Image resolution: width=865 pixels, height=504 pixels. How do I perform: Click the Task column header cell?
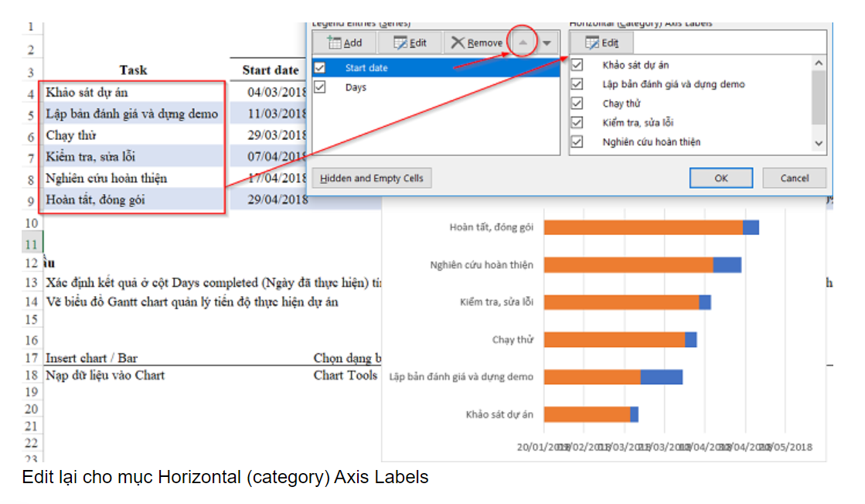coord(133,70)
